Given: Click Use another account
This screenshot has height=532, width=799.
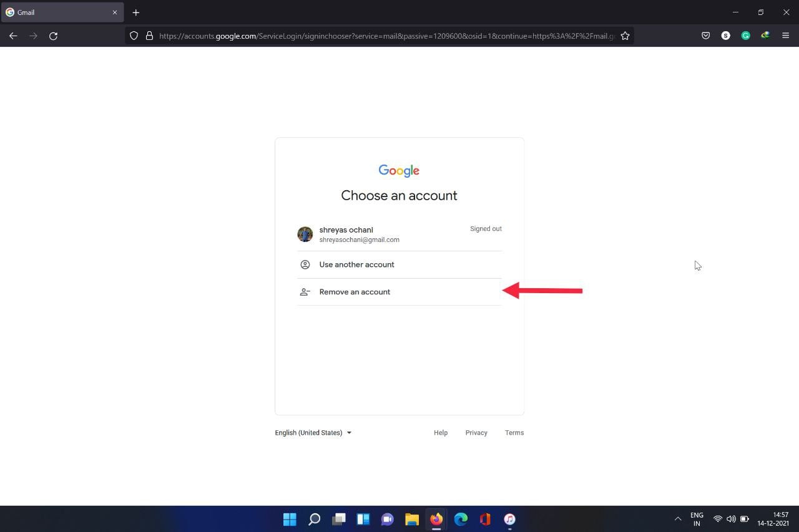Looking at the screenshot, I should (x=399, y=264).
